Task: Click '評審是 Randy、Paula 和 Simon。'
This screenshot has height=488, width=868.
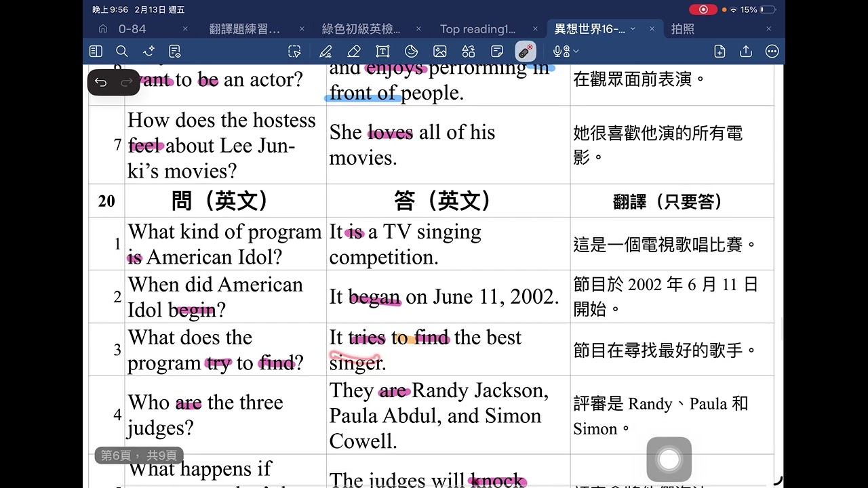Action: pyautogui.click(x=660, y=416)
